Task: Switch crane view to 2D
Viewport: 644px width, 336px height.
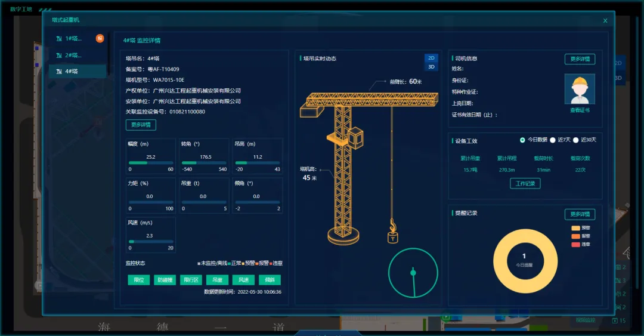Action: [431, 58]
